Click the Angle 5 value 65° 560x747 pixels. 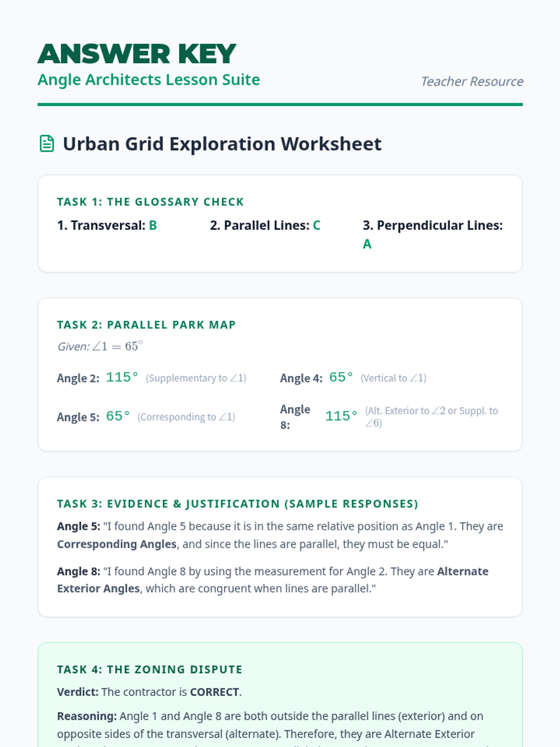pyautogui.click(x=118, y=416)
